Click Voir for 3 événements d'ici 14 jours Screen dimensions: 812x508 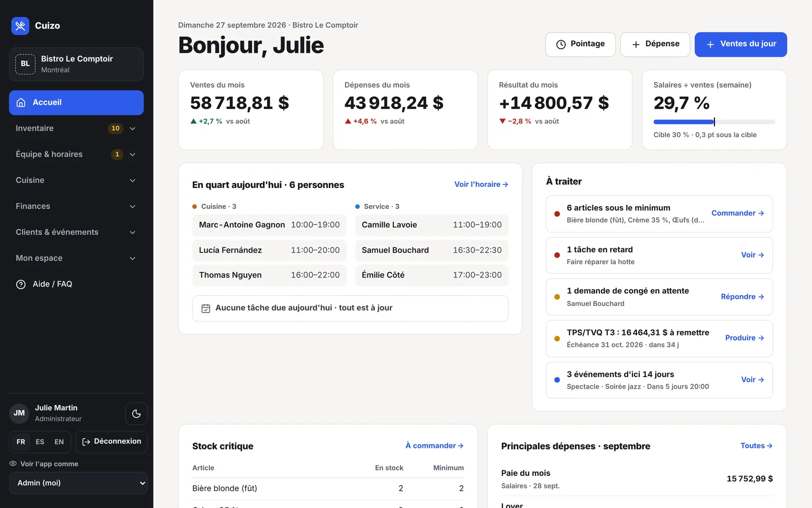click(x=753, y=379)
